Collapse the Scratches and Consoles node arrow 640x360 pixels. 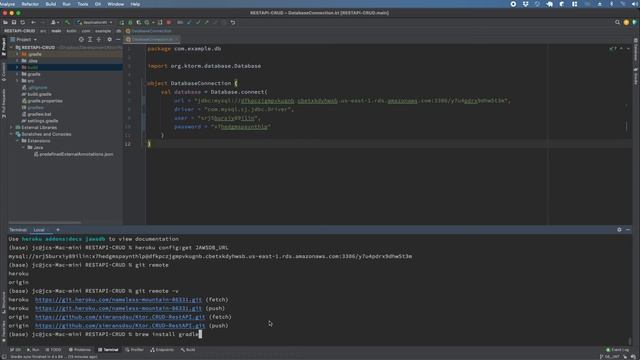click(11, 134)
